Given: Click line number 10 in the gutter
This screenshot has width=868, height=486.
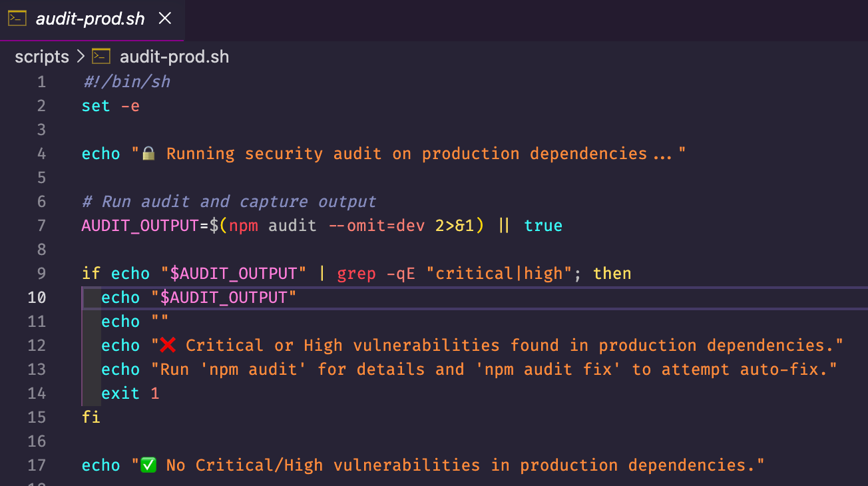Looking at the screenshot, I should tap(37, 298).
